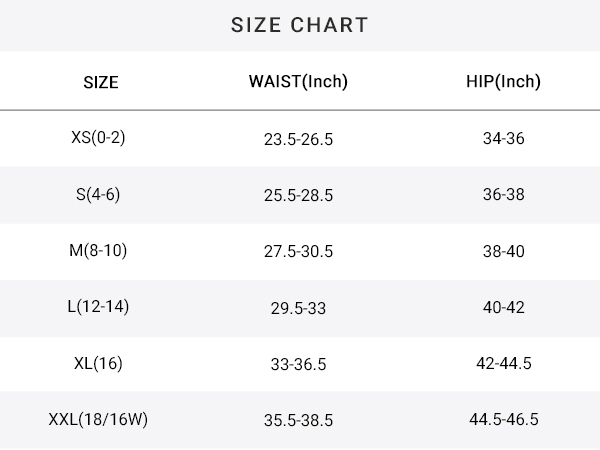Click the S(4-6) size cell
600x450 pixels.
(x=98, y=194)
